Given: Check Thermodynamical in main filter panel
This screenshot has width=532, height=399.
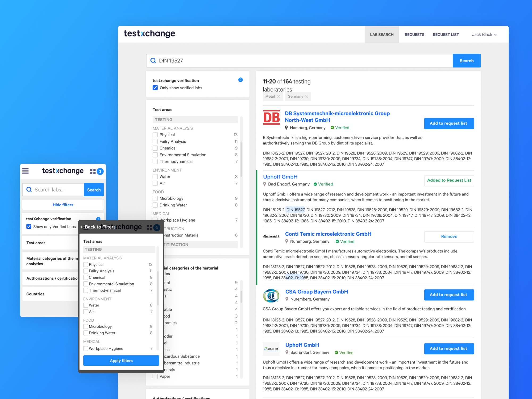Looking at the screenshot, I should coord(155,161).
